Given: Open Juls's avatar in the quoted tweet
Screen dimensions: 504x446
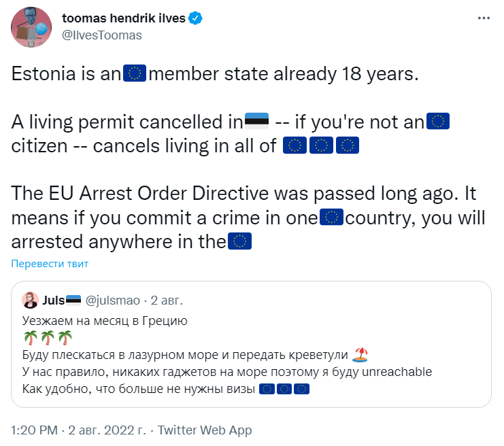Looking at the screenshot, I should pos(30,300).
